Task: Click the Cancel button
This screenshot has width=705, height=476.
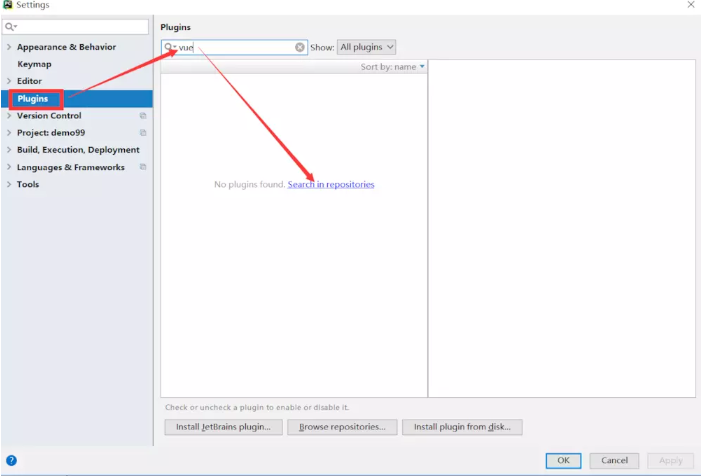Action: 614,461
